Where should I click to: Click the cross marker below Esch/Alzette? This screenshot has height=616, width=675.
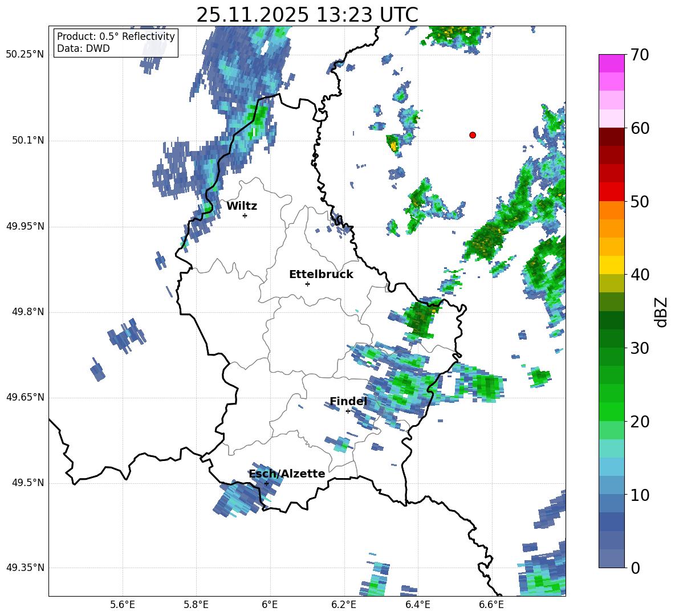[x=266, y=483]
